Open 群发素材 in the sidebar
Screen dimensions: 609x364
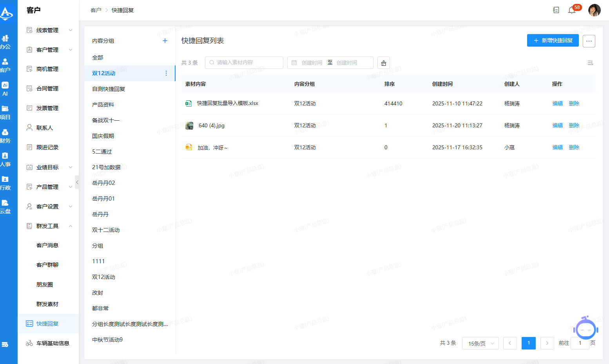(x=47, y=304)
